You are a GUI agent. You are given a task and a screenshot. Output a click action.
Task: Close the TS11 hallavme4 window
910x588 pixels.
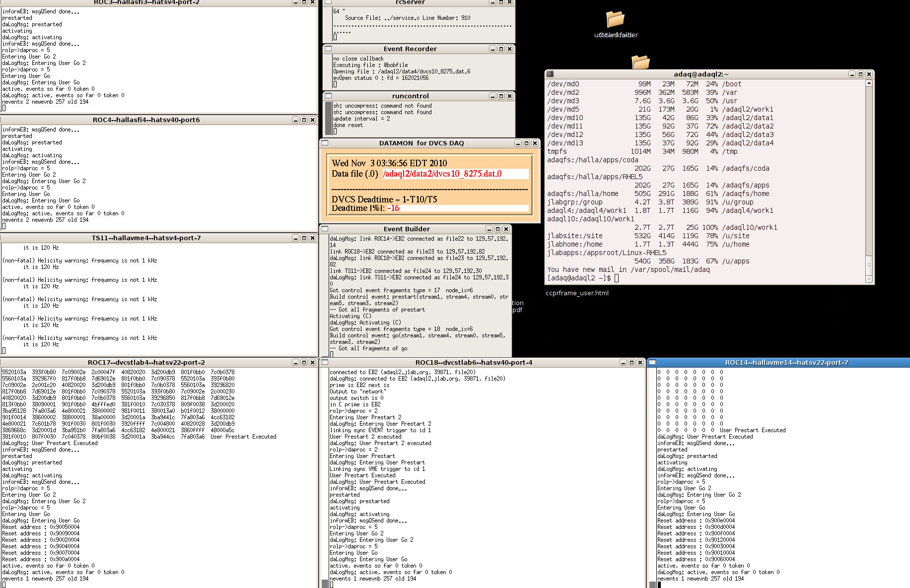(x=312, y=238)
